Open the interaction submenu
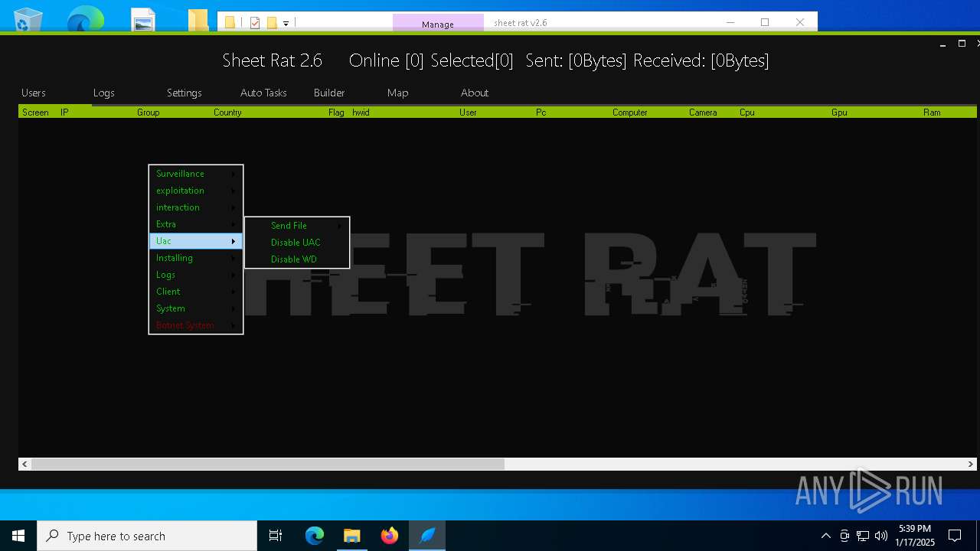980x551 pixels. [x=196, y=207]
